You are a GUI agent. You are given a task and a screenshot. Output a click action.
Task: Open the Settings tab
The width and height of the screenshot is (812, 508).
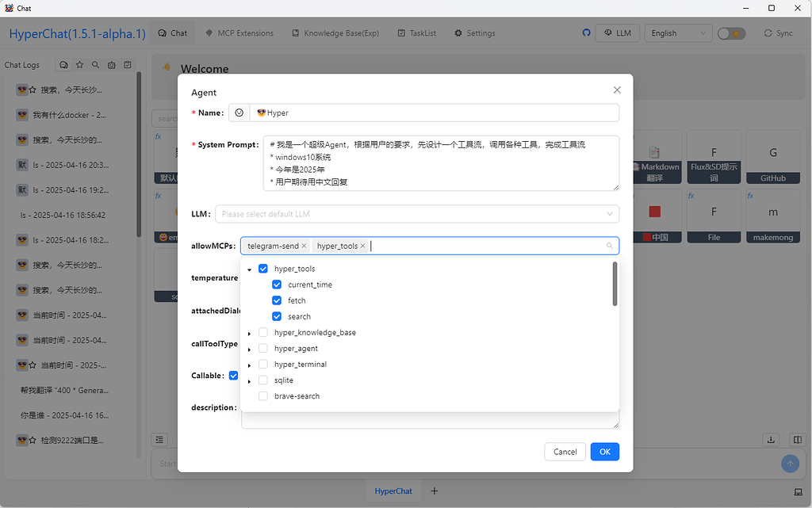(475, 33)
